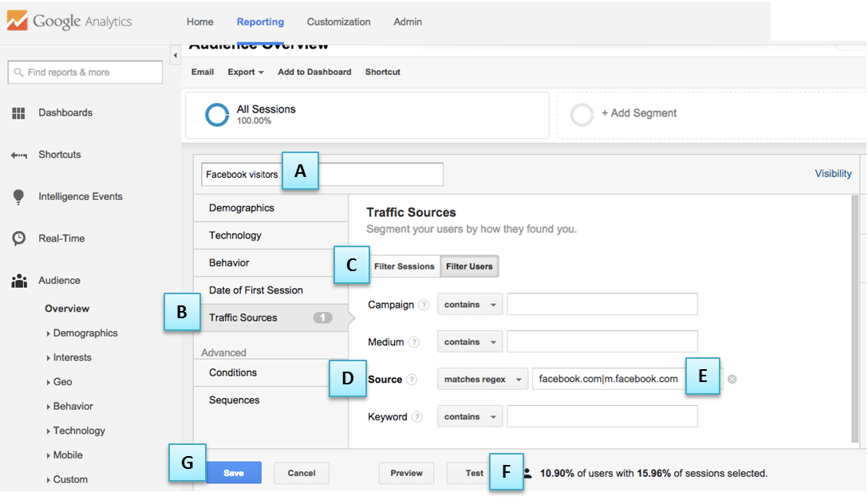The image size is (868, 504).
Task: Click the Shortcuts arrow icon
Action: [19, 156]
